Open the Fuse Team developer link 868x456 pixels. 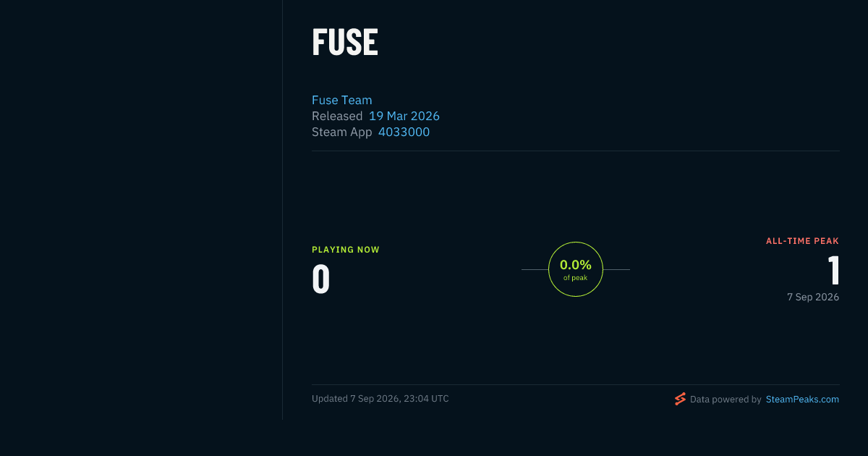click(341, 100)
